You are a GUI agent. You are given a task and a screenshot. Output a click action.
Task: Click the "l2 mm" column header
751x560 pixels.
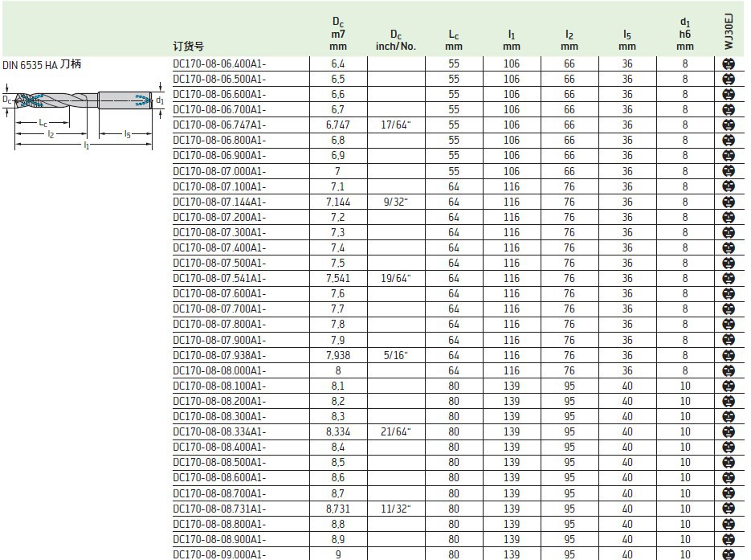(x=569, y=40)
